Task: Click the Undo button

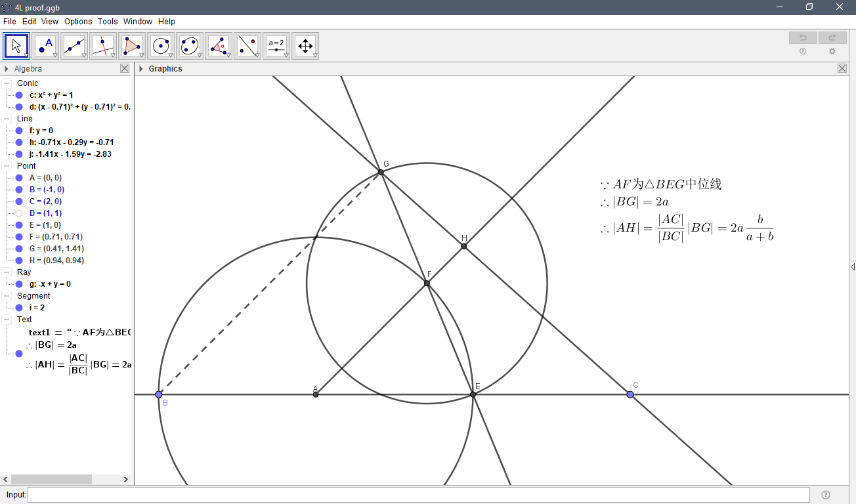Action: 803,37
